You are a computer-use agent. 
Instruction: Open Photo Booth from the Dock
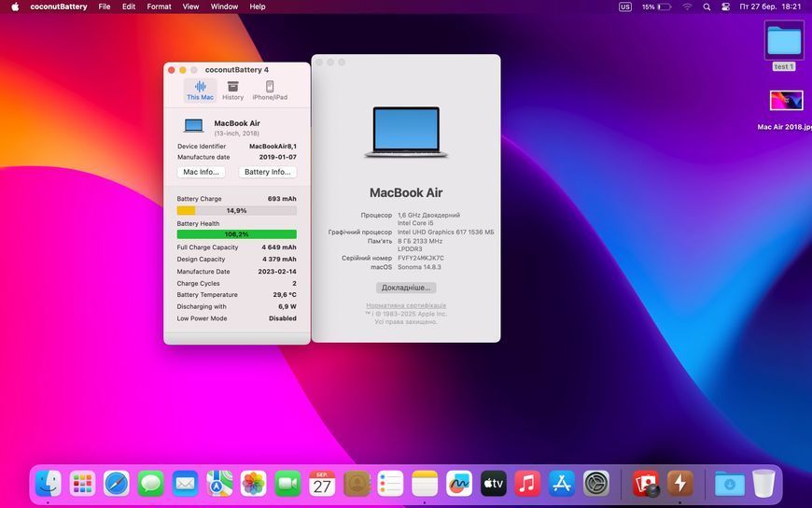pyautogui.click(x=646, y=484)
